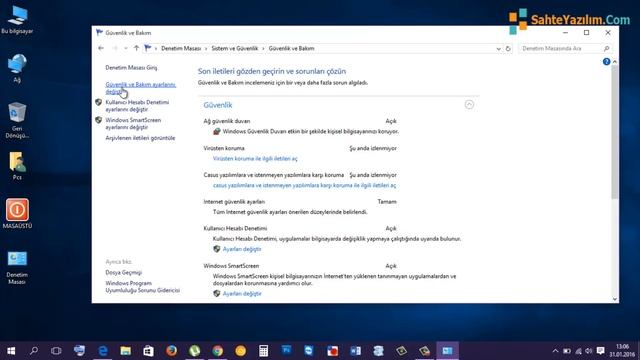Open uTorrent from taskbar
This screenshot has width=640, height=360.
point(195,351)
